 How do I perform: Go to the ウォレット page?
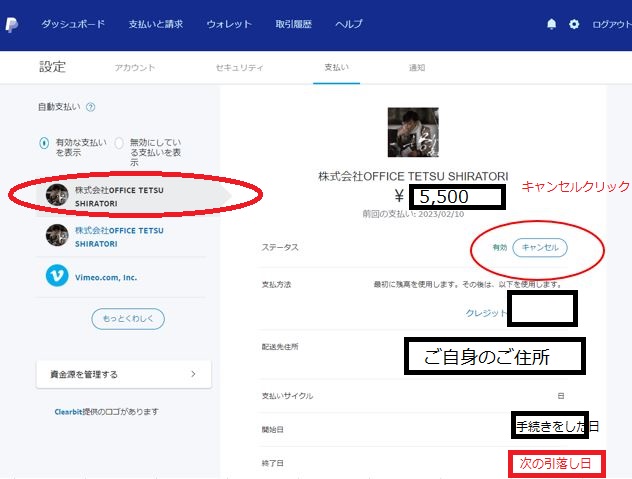tap(229, 23)
